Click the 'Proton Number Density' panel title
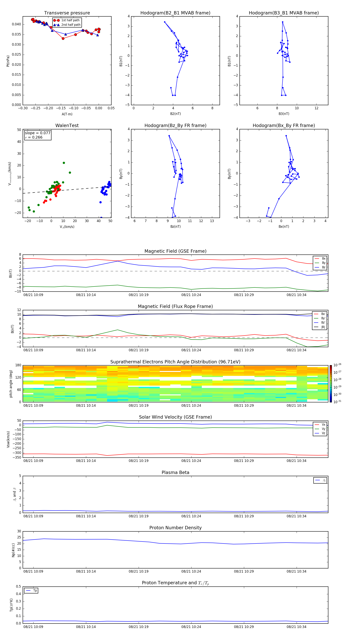The height and width of the screenshot is (644, 351). 175,528
